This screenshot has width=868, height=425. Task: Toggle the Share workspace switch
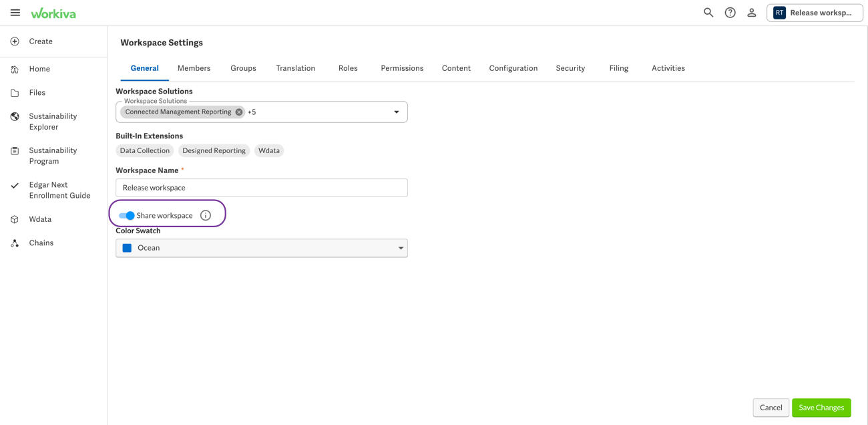[126, 215]
